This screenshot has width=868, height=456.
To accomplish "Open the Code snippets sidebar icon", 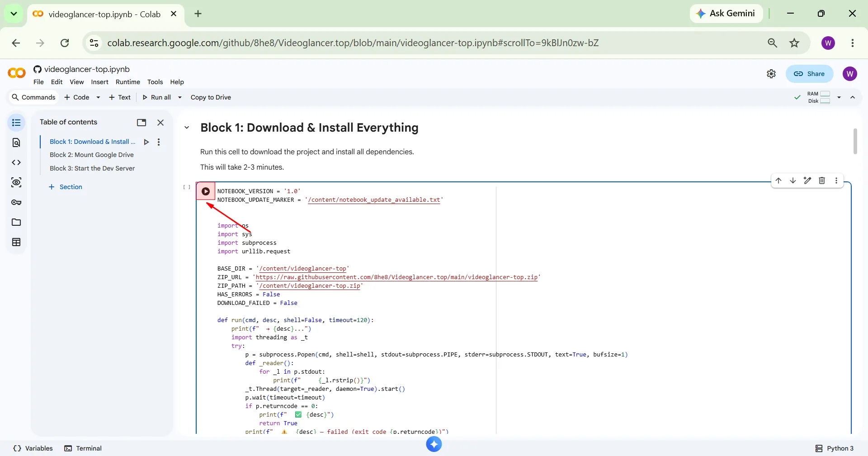I will (x=16, y=162).
